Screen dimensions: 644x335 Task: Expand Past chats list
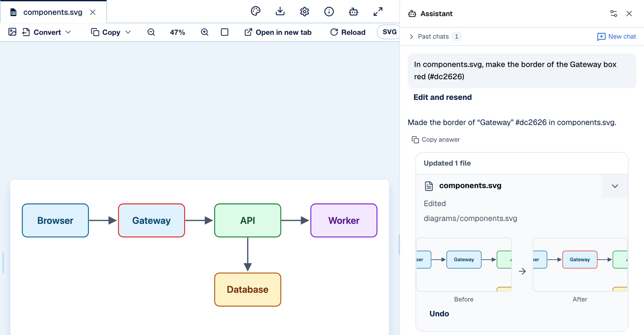(435, 37)
